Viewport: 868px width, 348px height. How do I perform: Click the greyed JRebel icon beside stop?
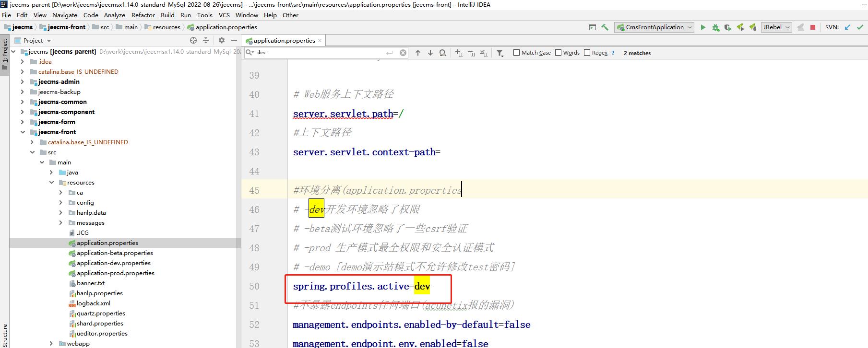pyautogui.click(x=800, y=27)
